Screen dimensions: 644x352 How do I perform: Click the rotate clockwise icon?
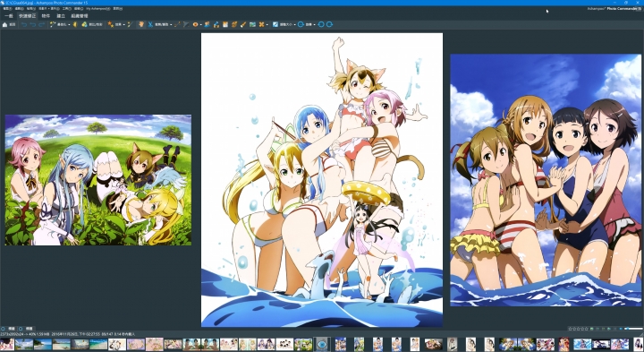[329, 25]
